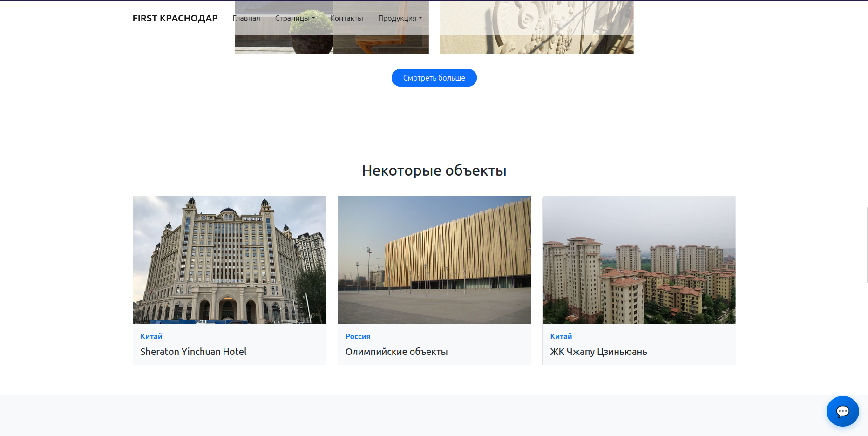868x436 pixels.
Task: Go to the Главная page
Action: [x=246, y=18]
